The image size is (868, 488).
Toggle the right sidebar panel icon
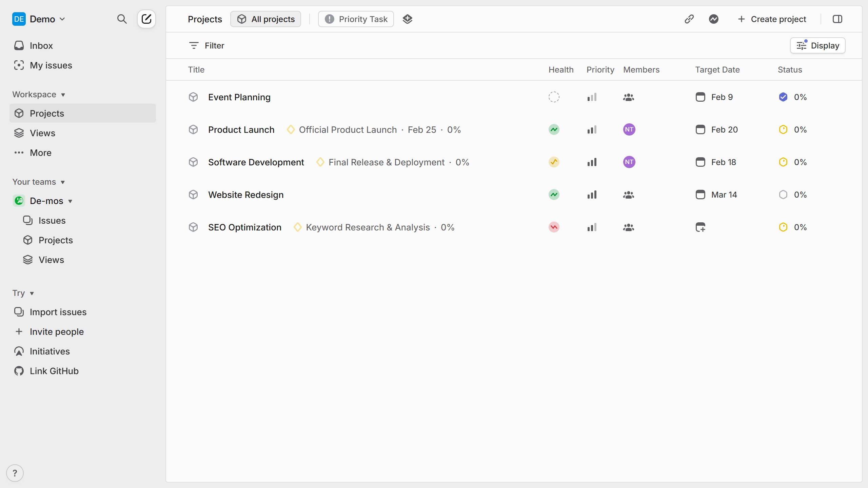pos(837,19)
